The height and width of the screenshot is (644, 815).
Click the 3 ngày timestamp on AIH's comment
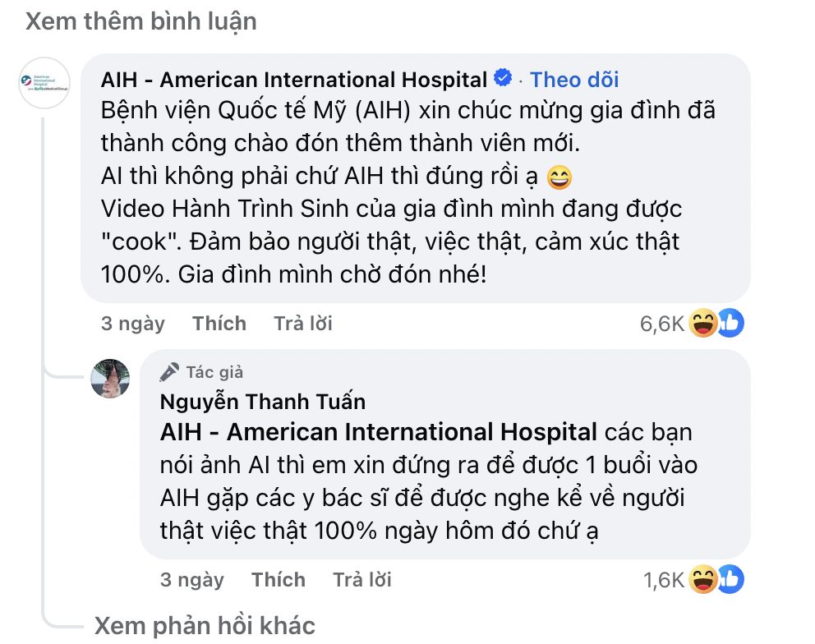click(133, 324)
